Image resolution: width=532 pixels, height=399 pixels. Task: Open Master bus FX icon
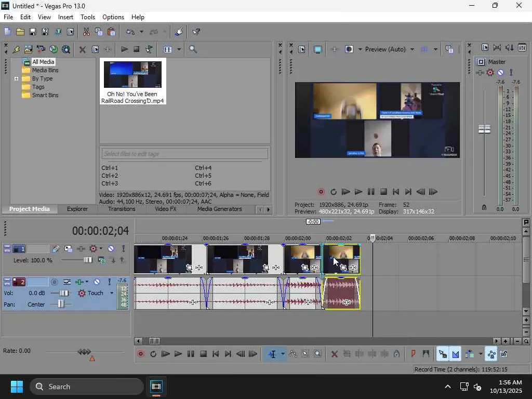pos(480,72)
